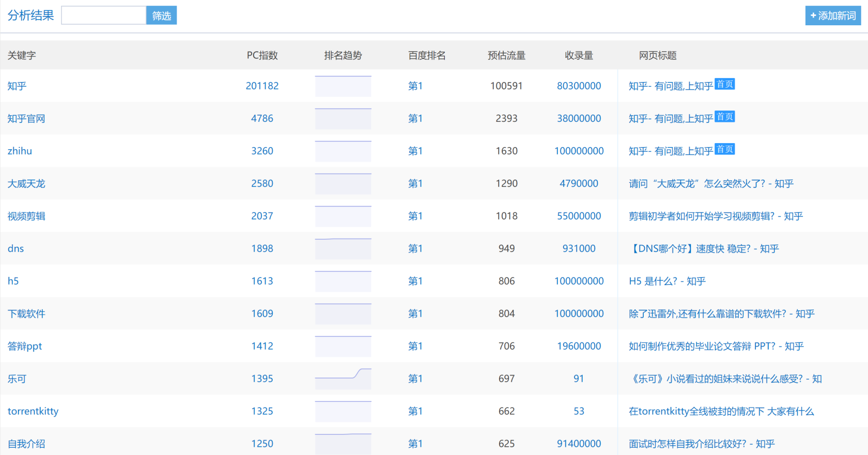This screenshot has width=868, height=455.
Task: Click the 预估流量 column header
Action: [506, 55]
